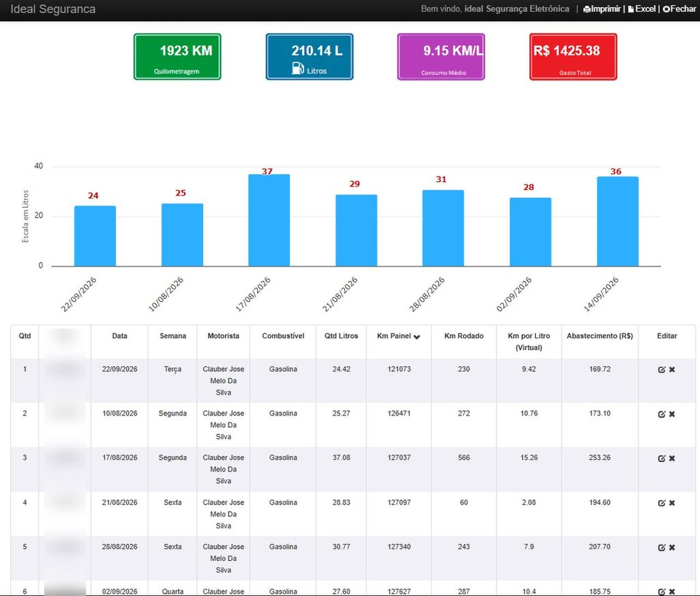Screen dimensions: 700x596
Task: Click the chart bar labeled 28
Action: (530, 232)
